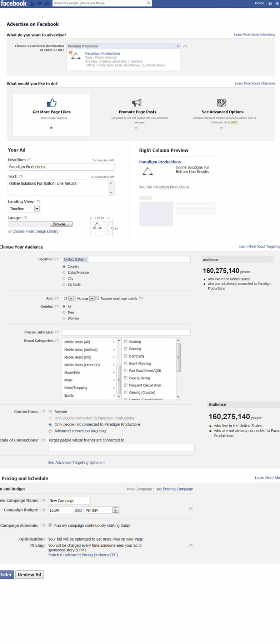This screenshot has height=644, width=280.
Task: Open the notifications globe icon
Action: 46,4
